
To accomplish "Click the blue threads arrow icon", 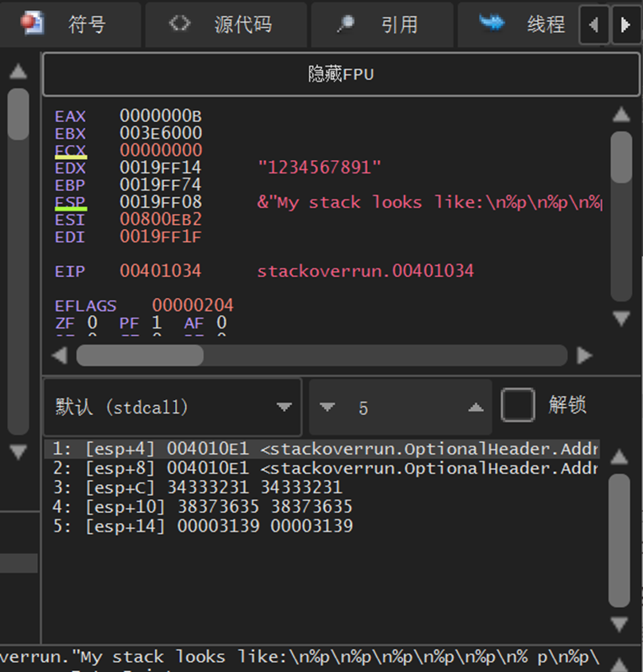I will pos(492,22).
